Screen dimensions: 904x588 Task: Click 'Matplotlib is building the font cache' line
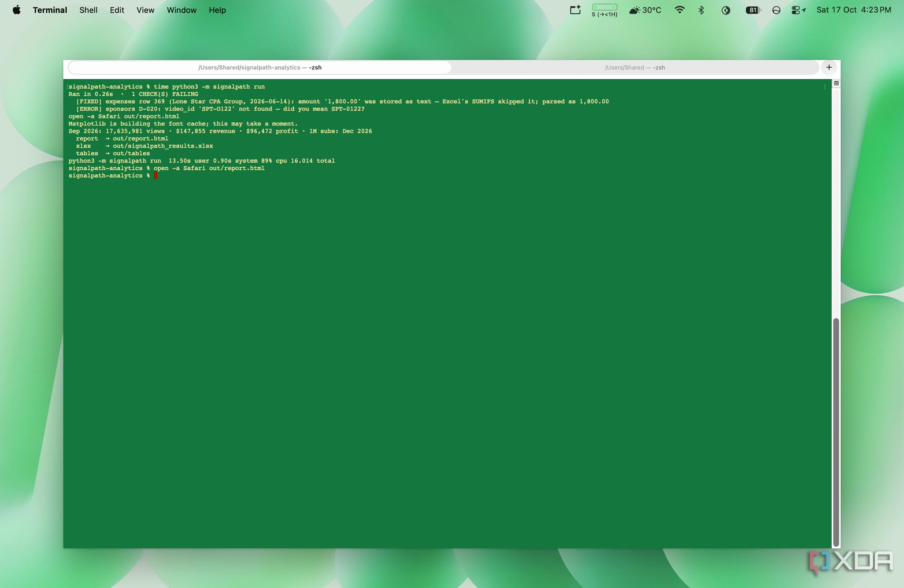[x=183, y=123]
